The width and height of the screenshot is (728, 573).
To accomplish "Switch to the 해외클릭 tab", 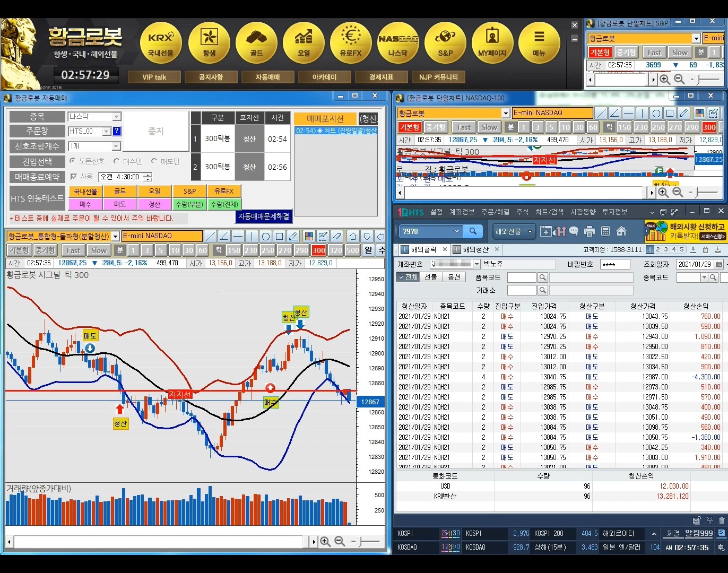I will (x=423, y=249).
